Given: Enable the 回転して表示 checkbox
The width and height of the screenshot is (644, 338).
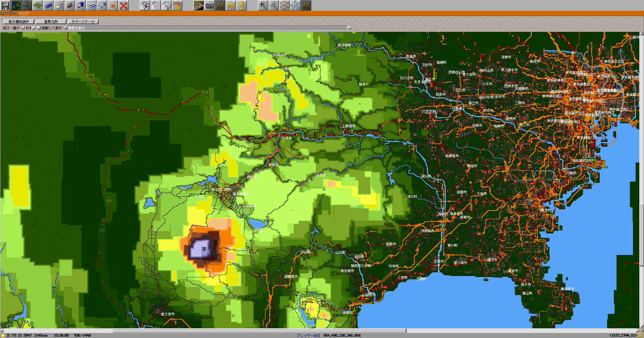Looking at the screenshot, I should [39, 28].
